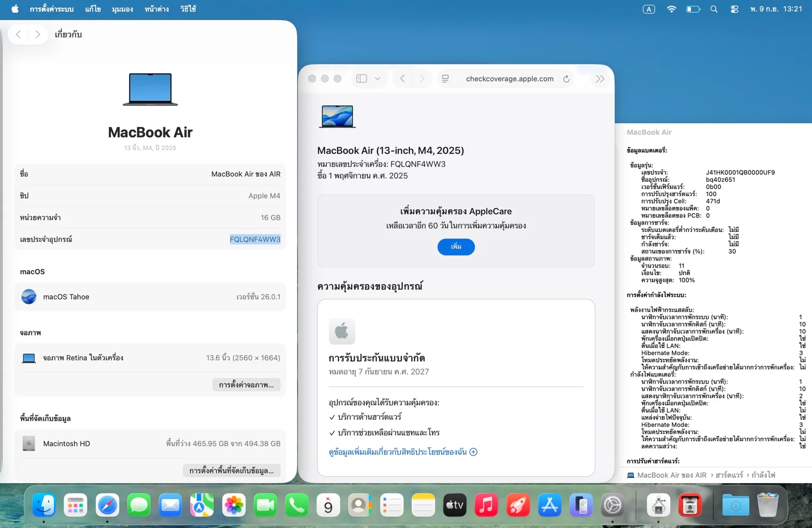Open Spotlight search in menu bar

[x=714, y=9]
